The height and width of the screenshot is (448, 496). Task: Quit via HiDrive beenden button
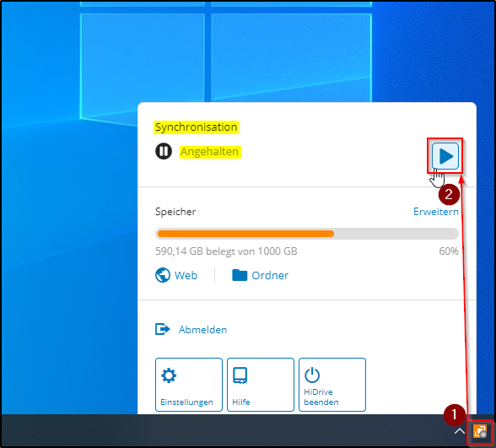332,385
